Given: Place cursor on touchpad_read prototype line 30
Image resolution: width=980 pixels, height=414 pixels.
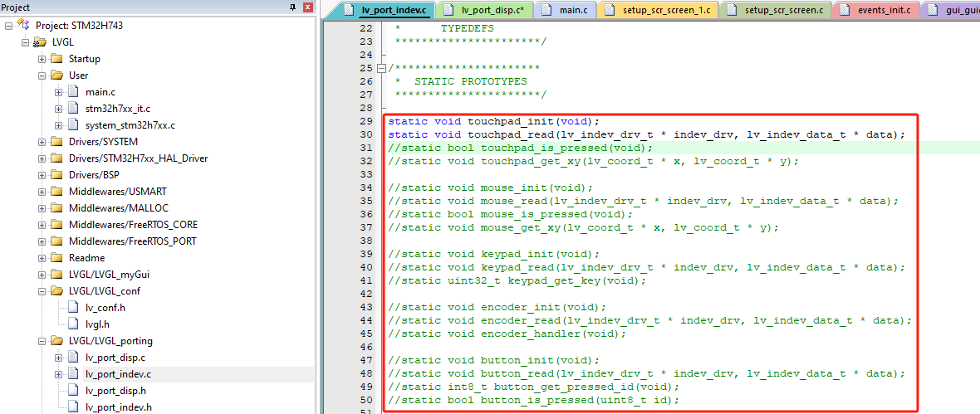Looking at the screenshot, I should pos(646,134).
